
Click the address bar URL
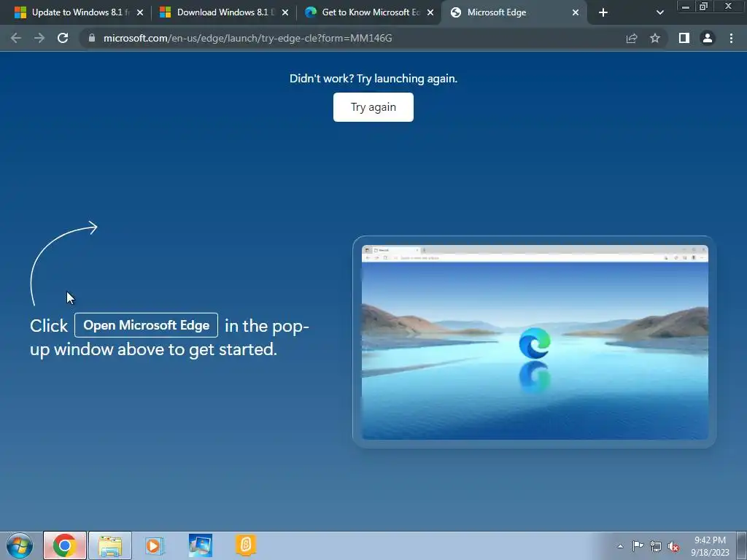(x=248, y=38)
